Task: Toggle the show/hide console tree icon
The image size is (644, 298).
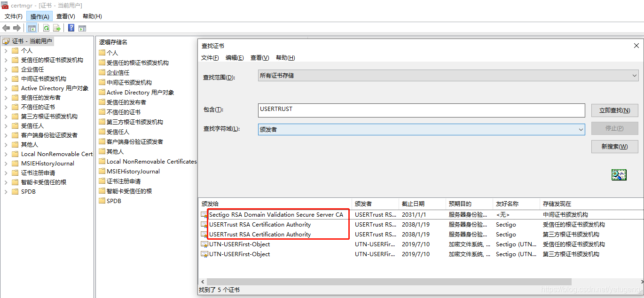Action: [x=32, y=28]
